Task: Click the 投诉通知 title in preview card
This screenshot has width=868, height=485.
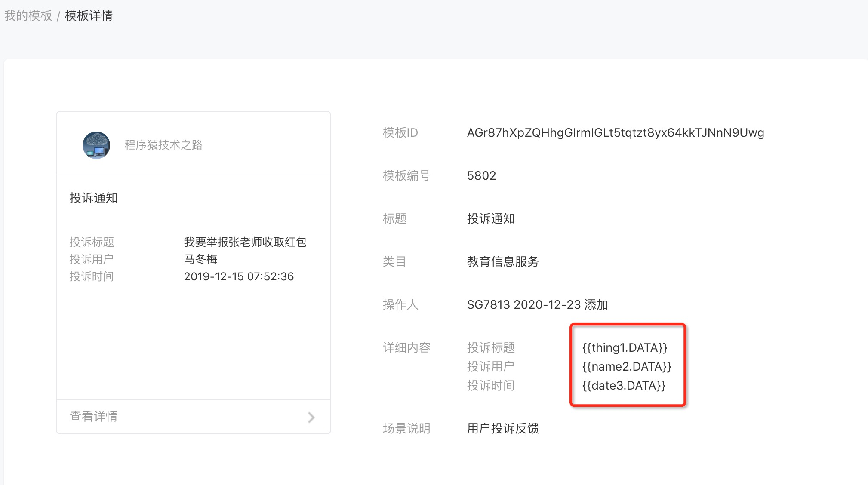Action: click(x=94, y=198)
